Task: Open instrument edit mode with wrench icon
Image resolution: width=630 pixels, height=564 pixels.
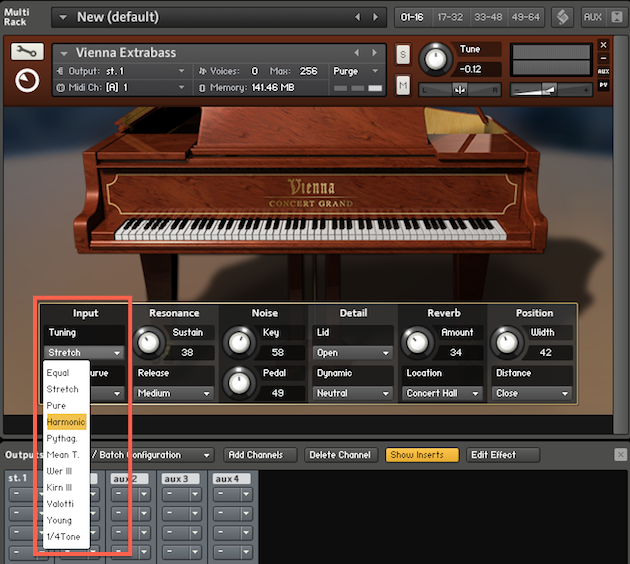Action: point(27,51)
